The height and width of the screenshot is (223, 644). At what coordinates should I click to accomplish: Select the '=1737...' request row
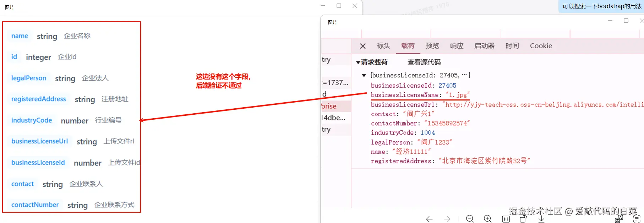[x=336, y=83]
